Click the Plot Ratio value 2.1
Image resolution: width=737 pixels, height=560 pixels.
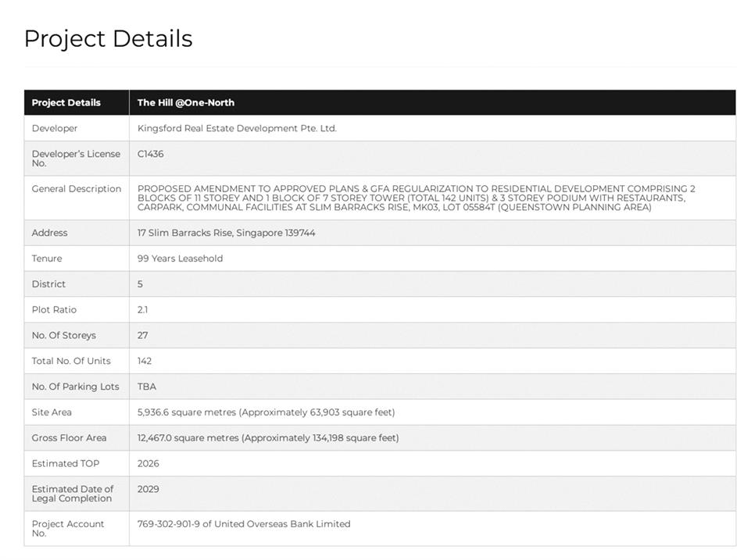pyautogui.click(x=143, y=310)
